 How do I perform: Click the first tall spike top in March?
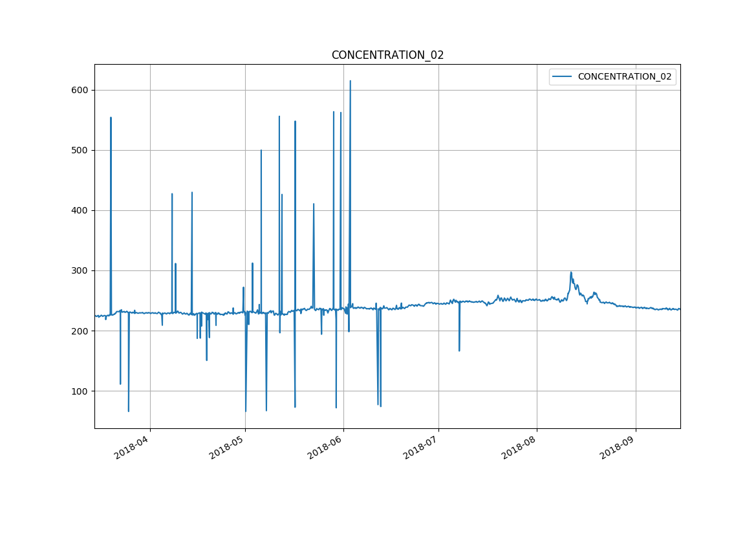[x=111, y=118]
